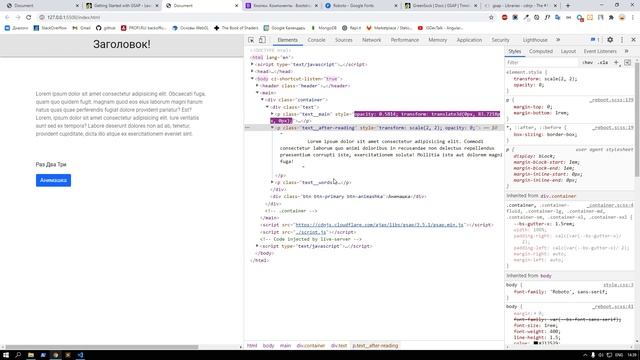This screenshot has height=360, width=640.
Task: Open the MongoDB bookmark
Action: (324, 28)
